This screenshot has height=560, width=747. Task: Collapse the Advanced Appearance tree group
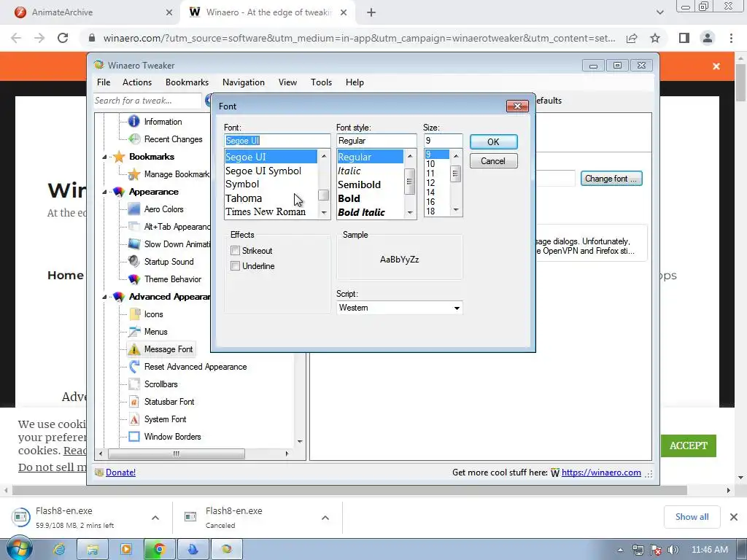pos(104,297)
